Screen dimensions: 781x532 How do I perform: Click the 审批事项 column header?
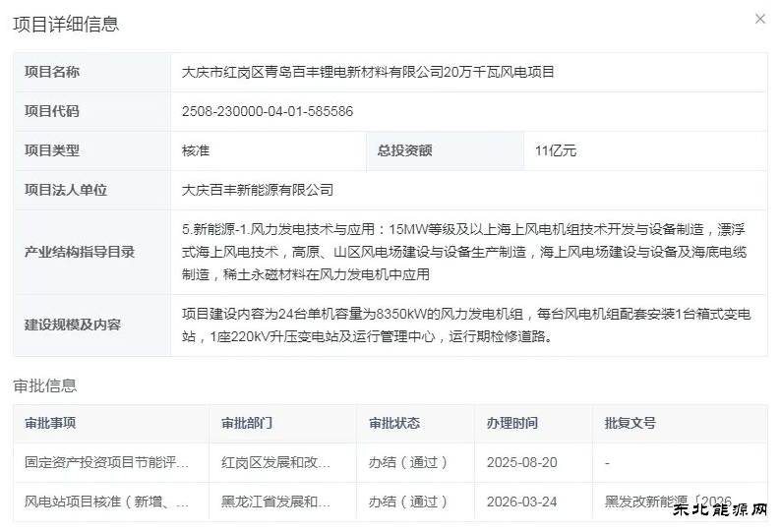click(50, 423)
